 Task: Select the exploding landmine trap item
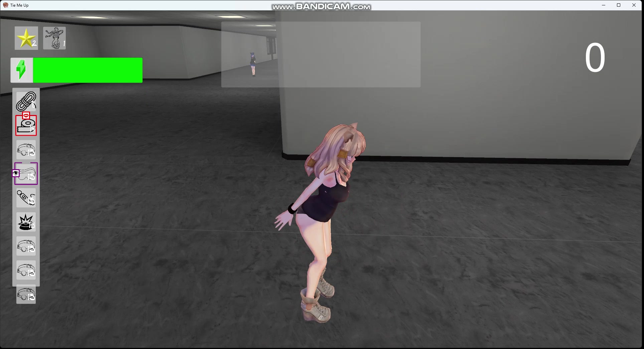[26, 222]
